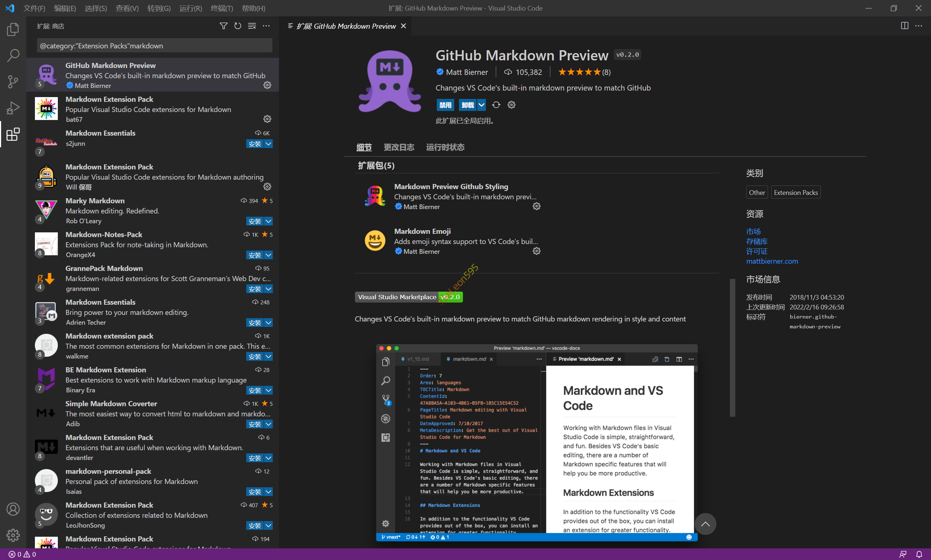The image size is (931, 560).
Task: Open the manage gear for Markdown Emoji
Action: (536, 251)
